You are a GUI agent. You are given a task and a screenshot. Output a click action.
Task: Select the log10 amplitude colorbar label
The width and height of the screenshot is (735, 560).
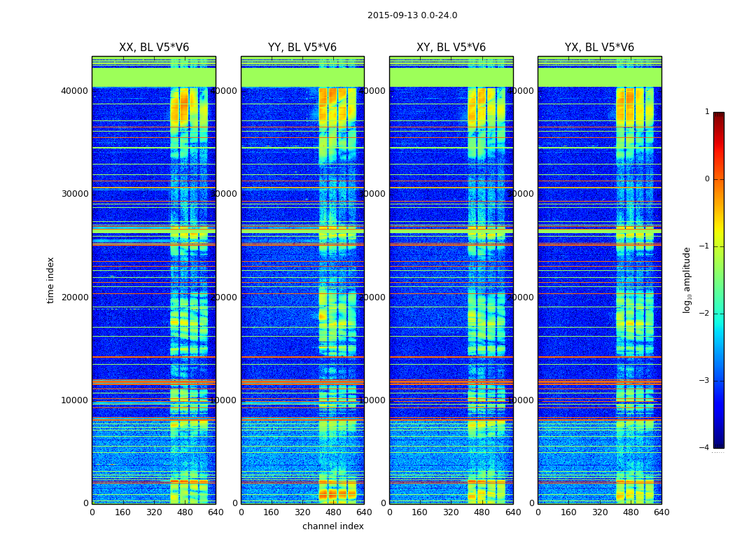click(x=687, y=279)
